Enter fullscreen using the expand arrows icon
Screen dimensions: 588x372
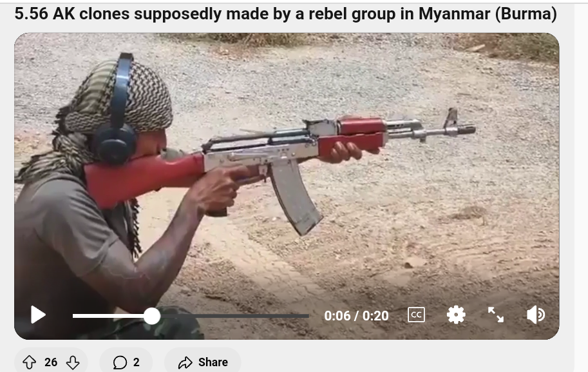[x=496, y=315]
